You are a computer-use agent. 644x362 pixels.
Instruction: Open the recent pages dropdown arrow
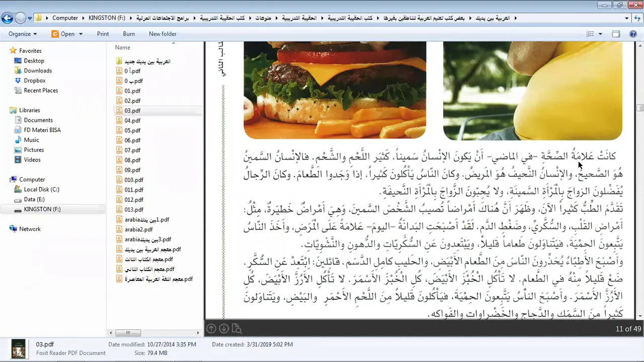[30, 18]
